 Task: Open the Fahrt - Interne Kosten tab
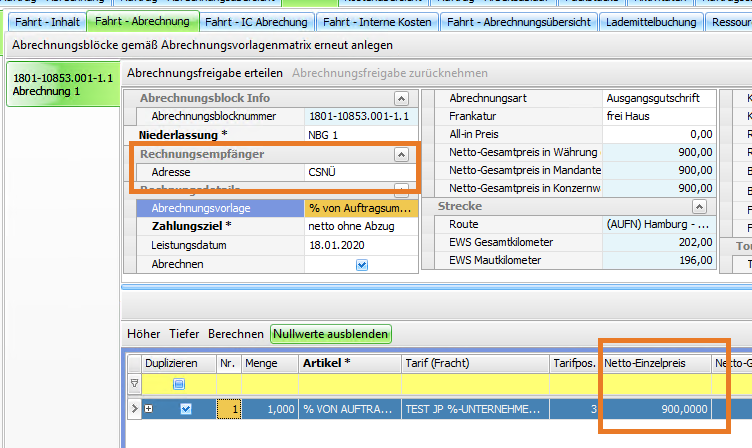378,21
